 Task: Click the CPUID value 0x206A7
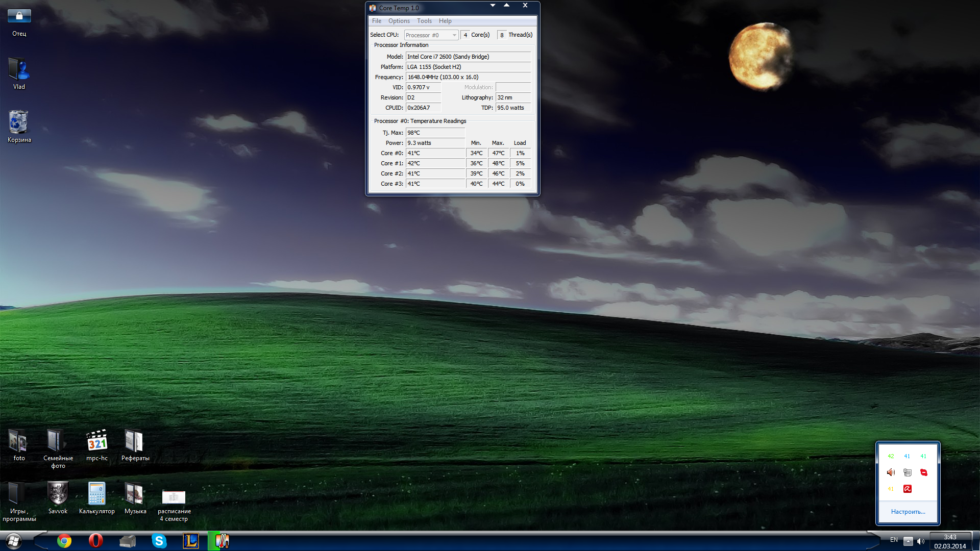(423, 108)
